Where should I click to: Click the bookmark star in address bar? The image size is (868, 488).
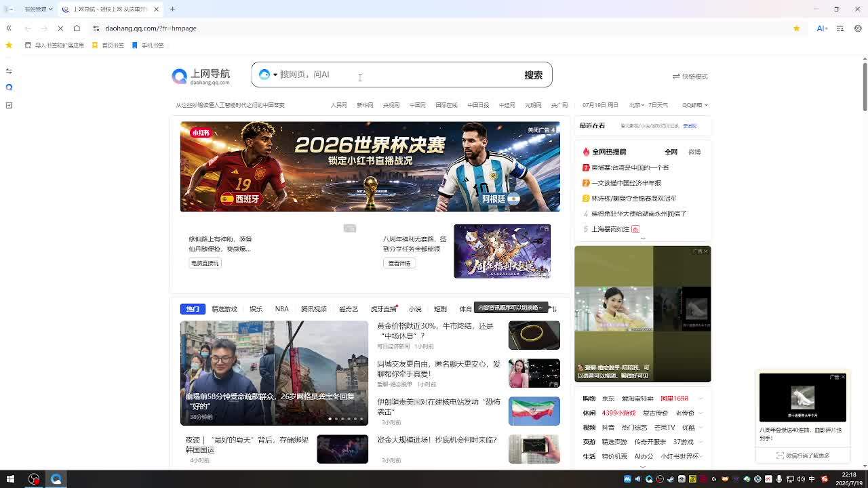tap(797, 28)
